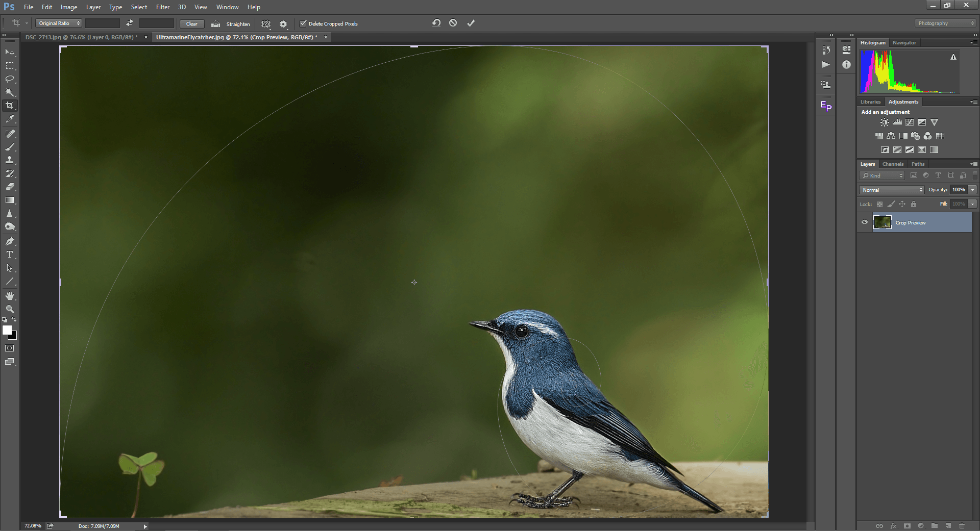Toggle Quick Mask mode
The height and width of the screenshot is (531, 980).
(x=10, y=348)
